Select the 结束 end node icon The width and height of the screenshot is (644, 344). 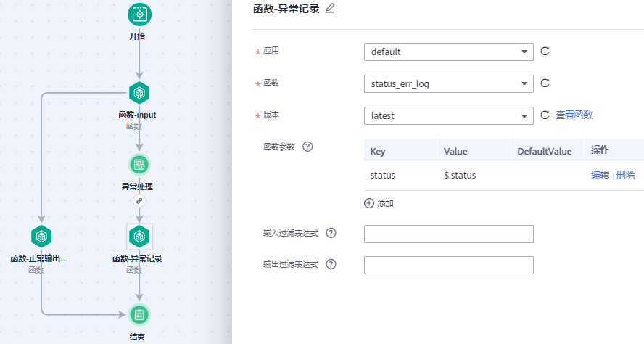tap(139, 314)
